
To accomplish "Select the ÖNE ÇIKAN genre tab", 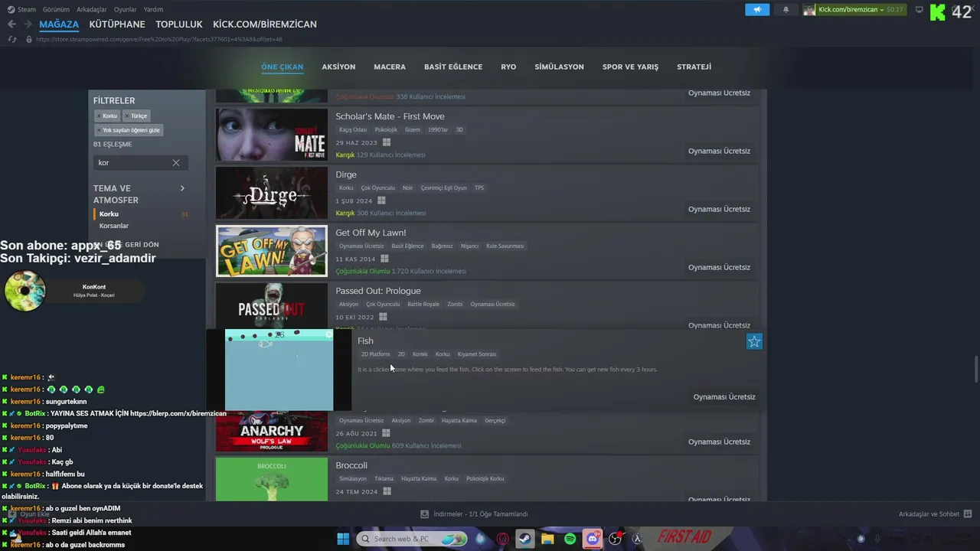I will coord(283,67).
